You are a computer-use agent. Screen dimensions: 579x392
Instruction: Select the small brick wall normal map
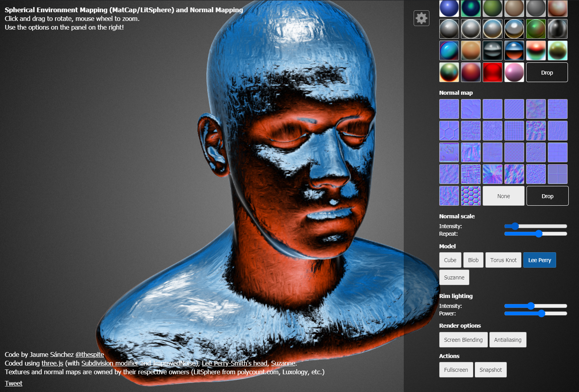(558, 109)
